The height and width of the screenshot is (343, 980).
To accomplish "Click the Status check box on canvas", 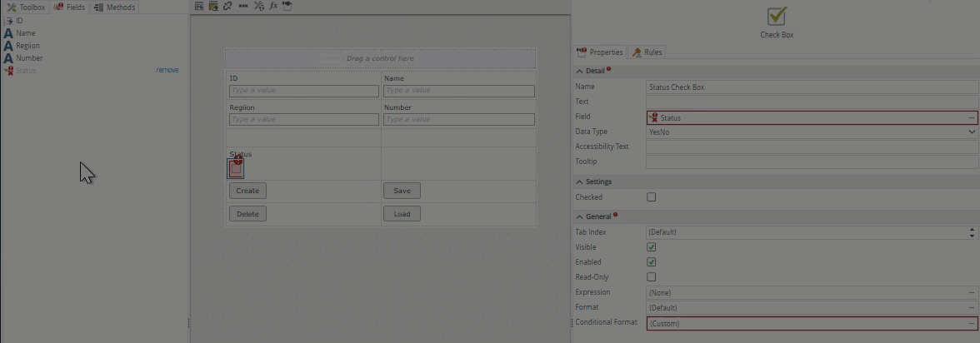I will pyautogui.click(x=236, y=168).
